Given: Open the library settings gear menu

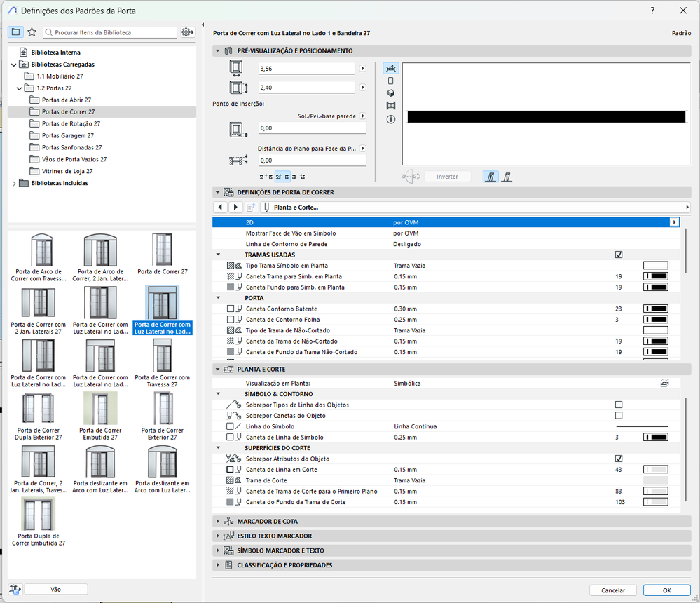Looking at the screenshot, I should click(x=188, y=32).
